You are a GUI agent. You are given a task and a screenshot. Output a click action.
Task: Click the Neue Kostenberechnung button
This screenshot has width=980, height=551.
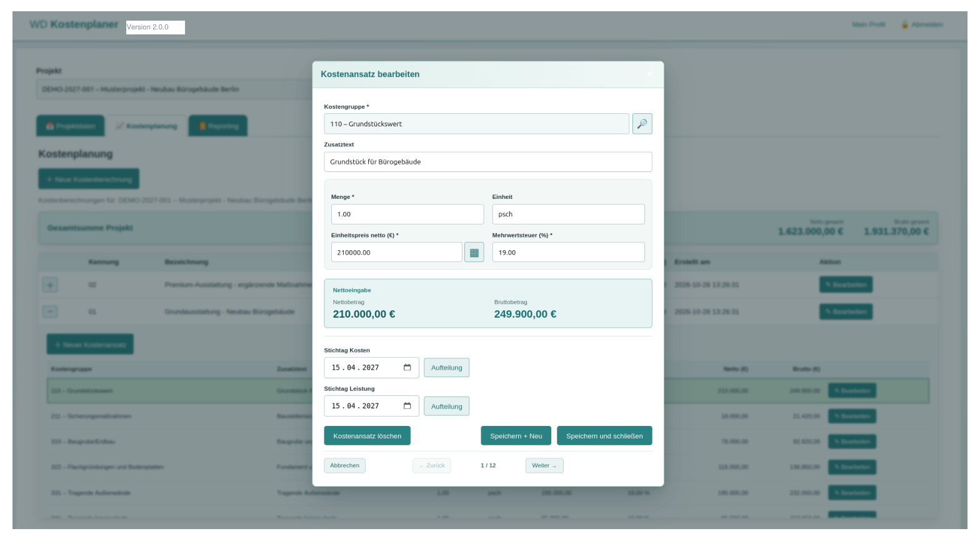point(89,179)
